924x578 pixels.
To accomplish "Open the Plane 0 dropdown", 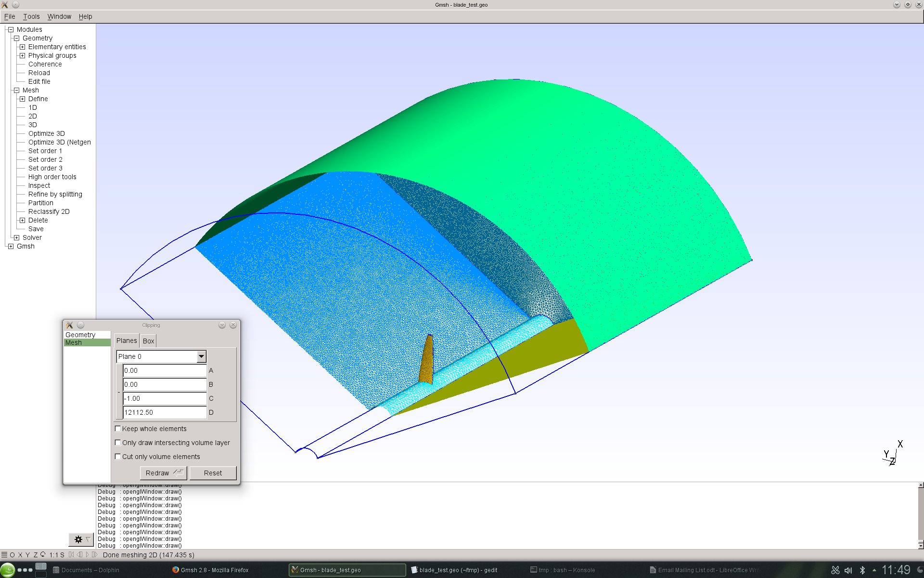I will click(x=201, y=356).
